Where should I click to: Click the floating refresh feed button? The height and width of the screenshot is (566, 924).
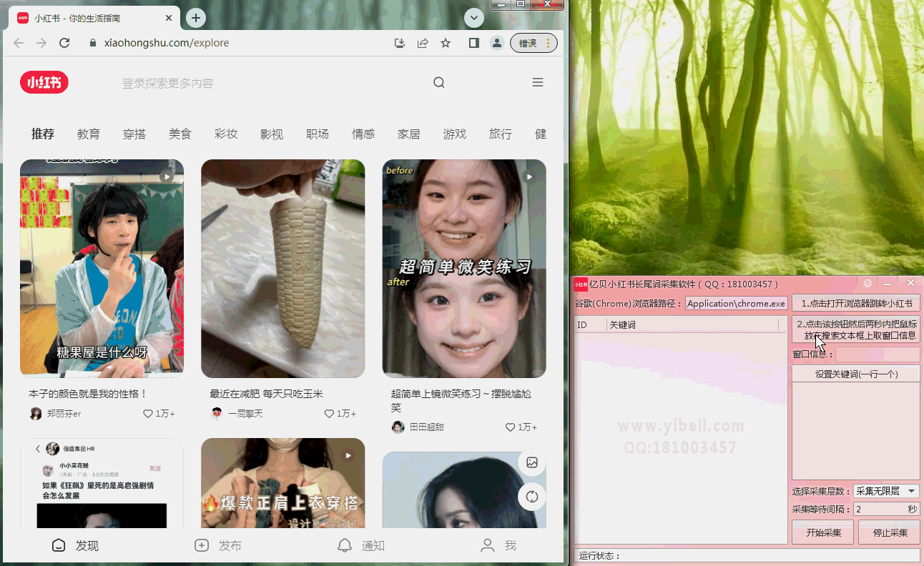[532, 497]
